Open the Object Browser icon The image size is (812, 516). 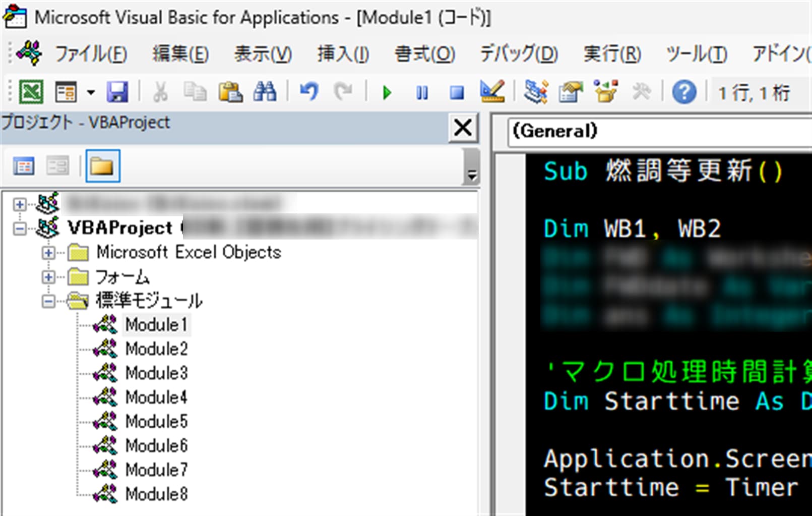coord(605,92)
